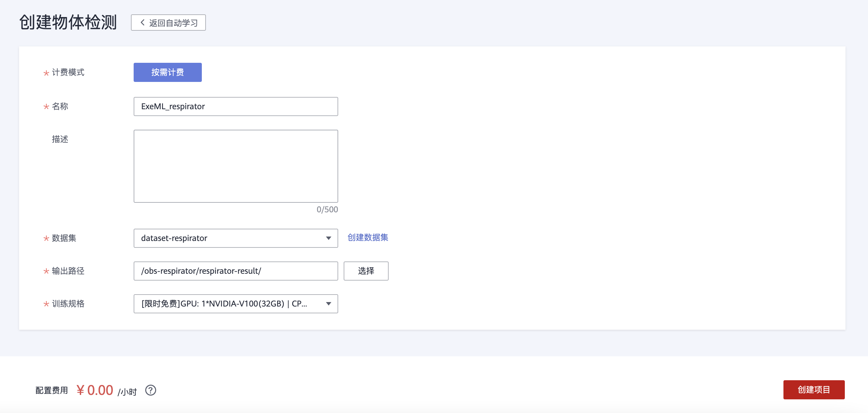
Task: Click the 选择 output path button
Action: (366, 271)
